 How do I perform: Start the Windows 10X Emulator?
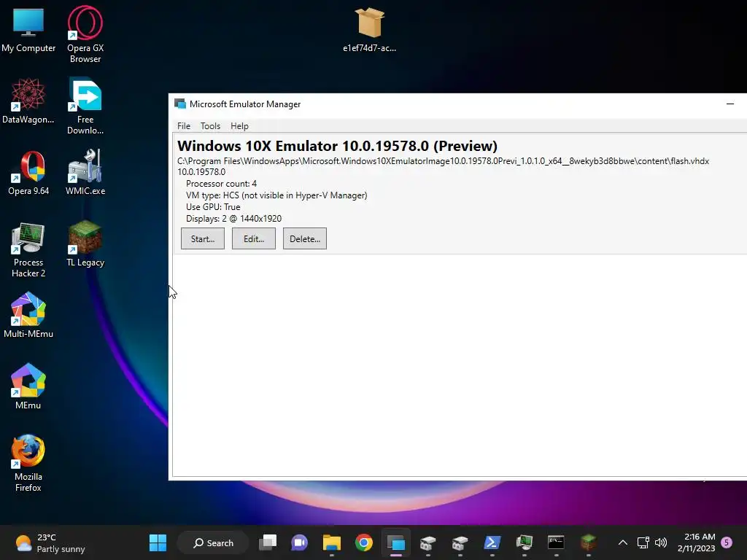203,238
